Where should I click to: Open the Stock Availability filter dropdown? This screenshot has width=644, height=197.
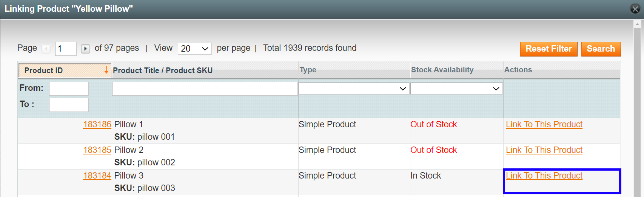click(x=456, y=89)
